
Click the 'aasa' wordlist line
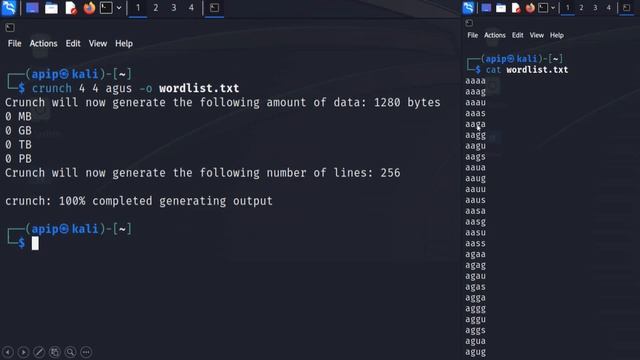[x=476, y=211]
